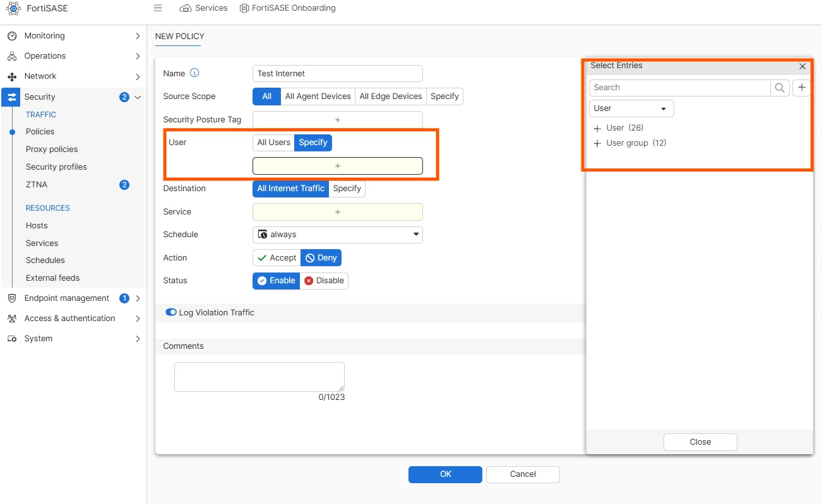Click the Monitoring gauge icon

(12, 36)
